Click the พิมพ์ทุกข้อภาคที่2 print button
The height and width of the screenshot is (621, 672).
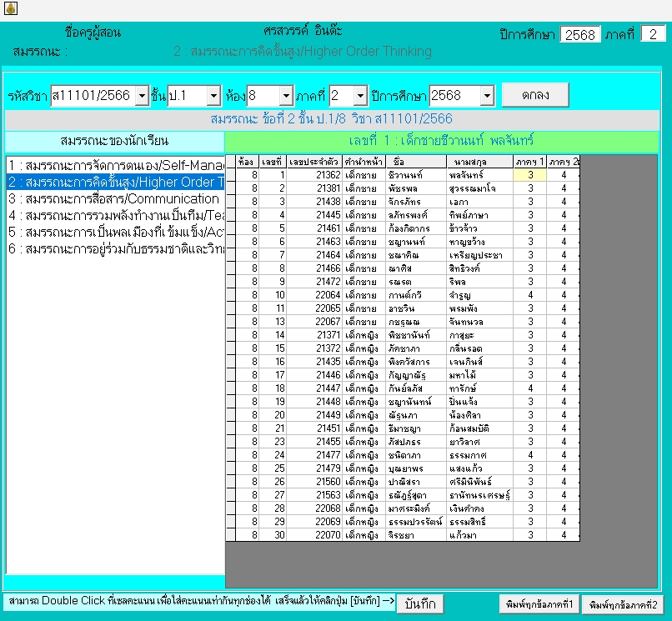click(623, 603)
